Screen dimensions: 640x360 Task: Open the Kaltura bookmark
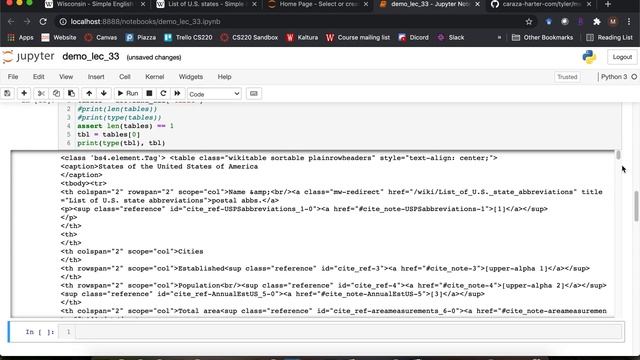302,38
